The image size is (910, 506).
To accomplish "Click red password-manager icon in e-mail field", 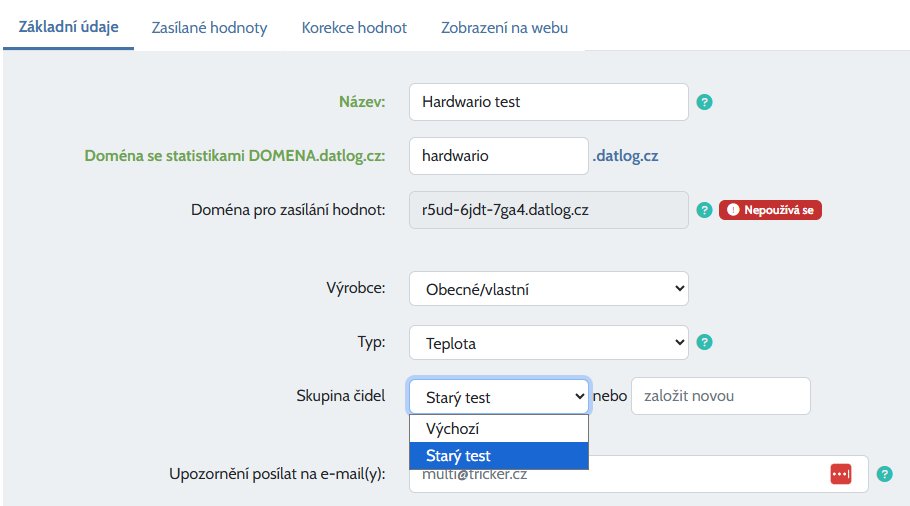I will 840,474.
